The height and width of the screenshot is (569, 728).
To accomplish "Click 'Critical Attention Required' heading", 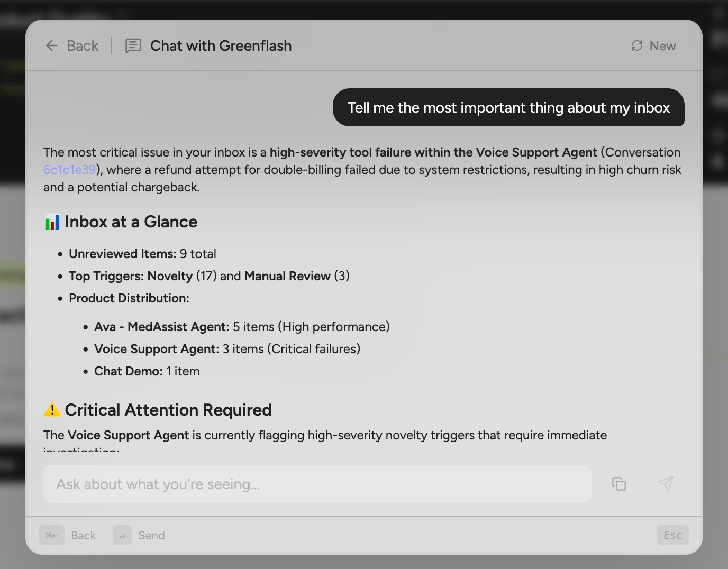I will [168, 410].
